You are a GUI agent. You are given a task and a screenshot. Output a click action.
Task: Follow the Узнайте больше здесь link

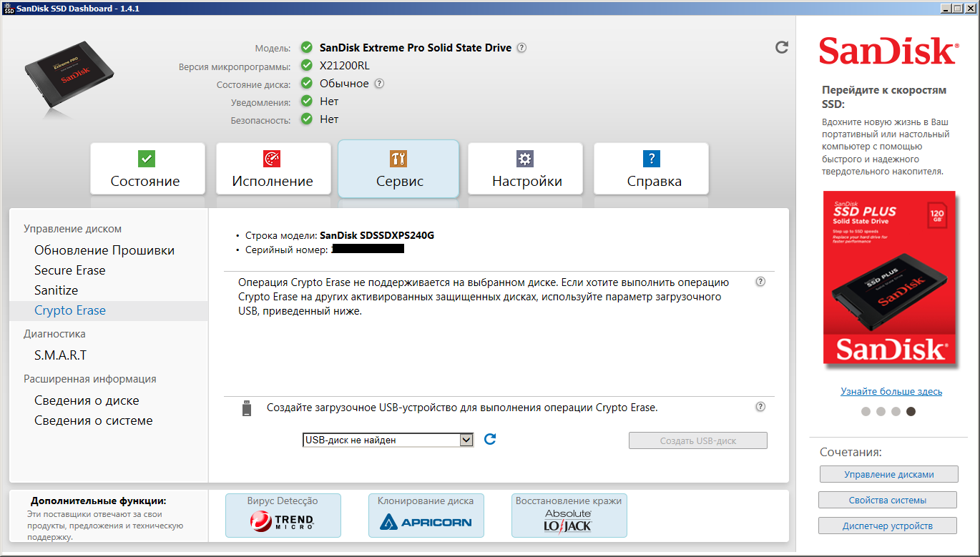click(x=891, y=391)
